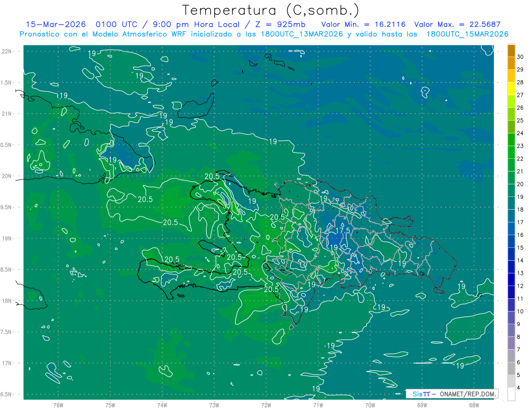Screen dimensions: 532x411
Task: Click legend swatch between 25 and 26
Action: (x=511, y=114)
